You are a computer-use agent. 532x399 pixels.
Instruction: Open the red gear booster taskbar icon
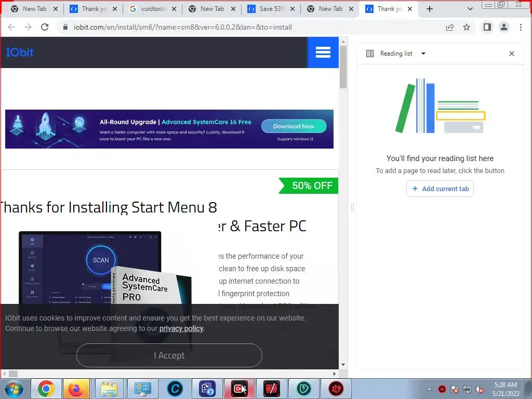336,389
